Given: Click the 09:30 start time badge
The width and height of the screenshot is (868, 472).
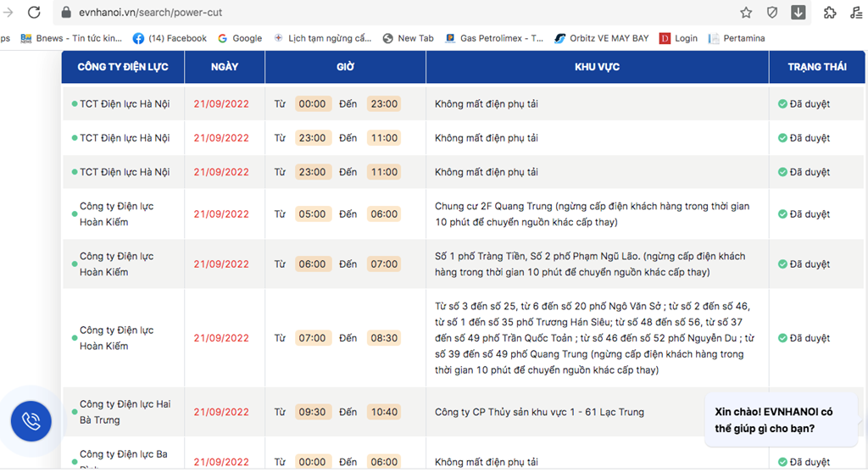Looking at the screenshot, I should 313,412.
